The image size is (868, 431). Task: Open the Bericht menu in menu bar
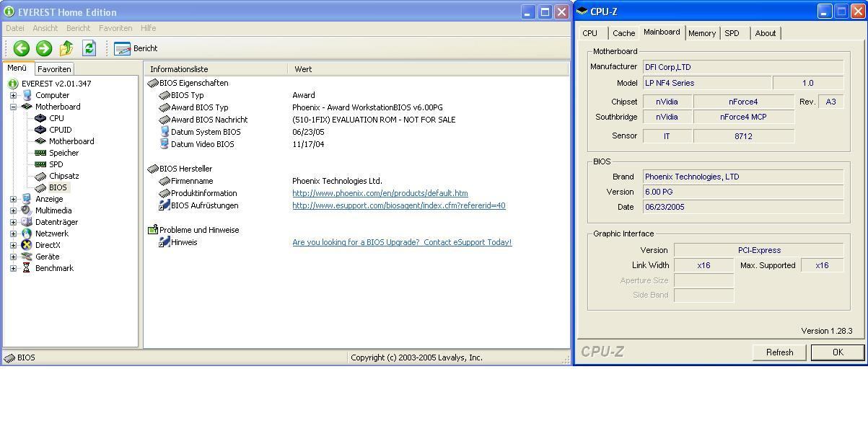(79, 28)
